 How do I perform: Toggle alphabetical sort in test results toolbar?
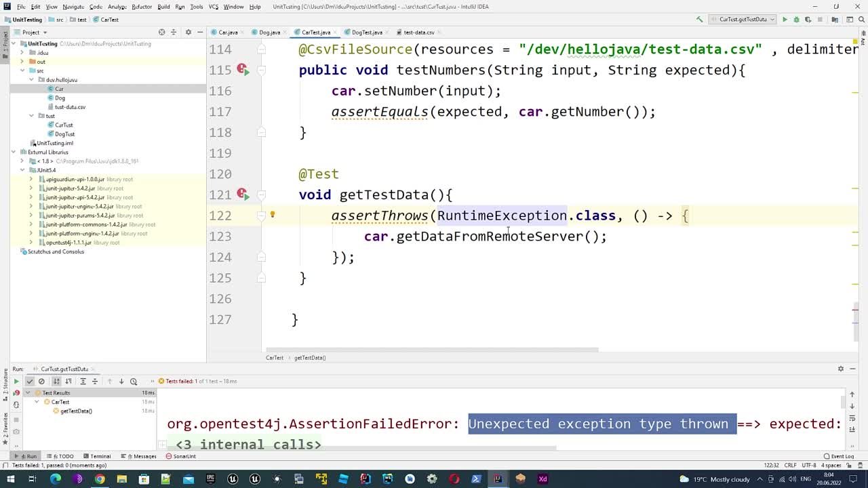click(56, 382)
